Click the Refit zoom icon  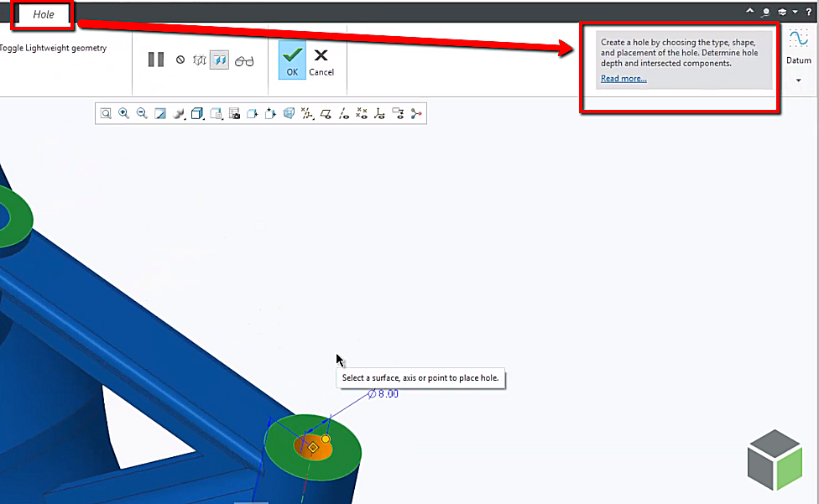tap(106, 114)
